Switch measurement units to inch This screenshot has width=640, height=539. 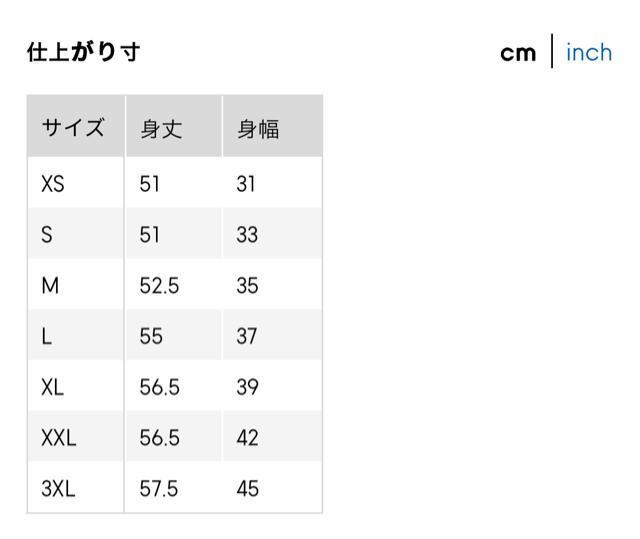pos(588,52)
